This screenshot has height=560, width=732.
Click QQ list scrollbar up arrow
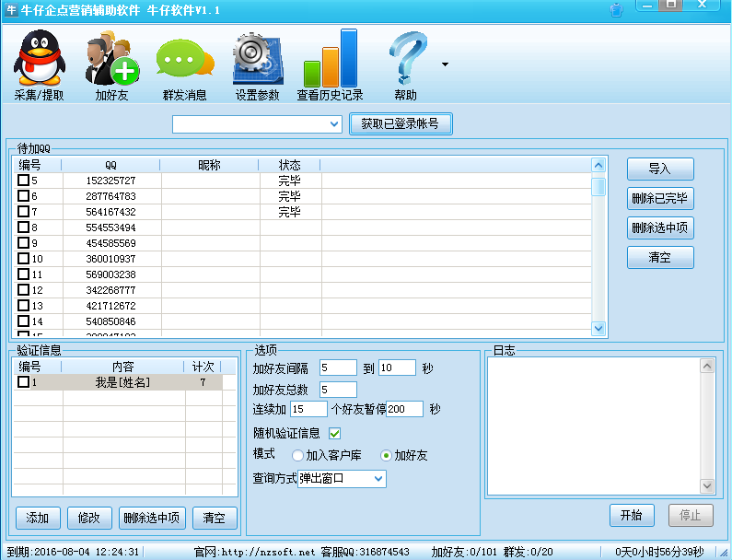[598, 165]
